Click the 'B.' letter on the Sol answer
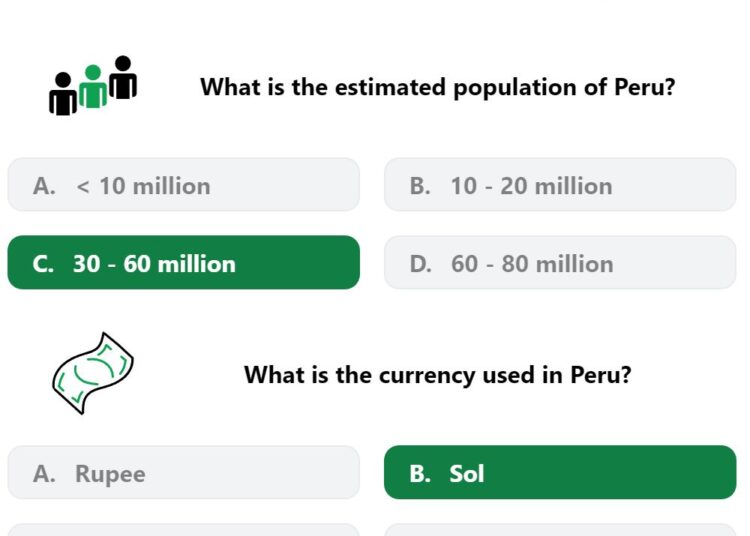The image size is (750, 536). point(420,474)
